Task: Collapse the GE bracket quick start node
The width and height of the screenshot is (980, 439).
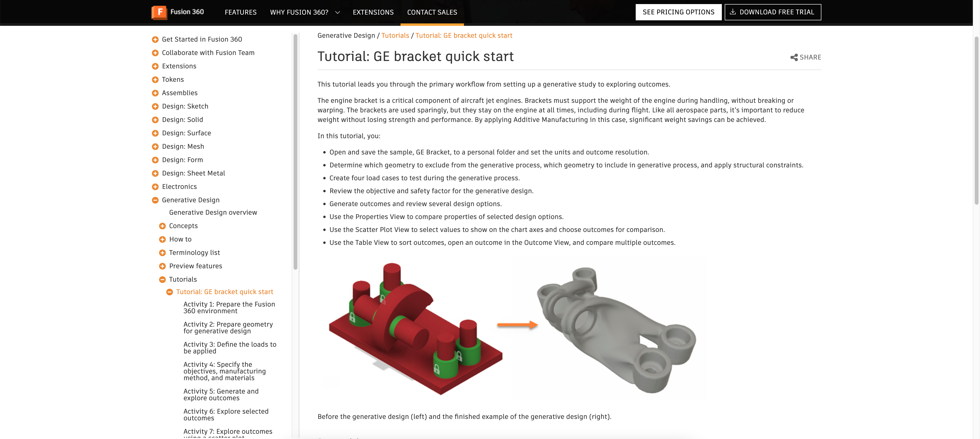Action: click(170, 292)
